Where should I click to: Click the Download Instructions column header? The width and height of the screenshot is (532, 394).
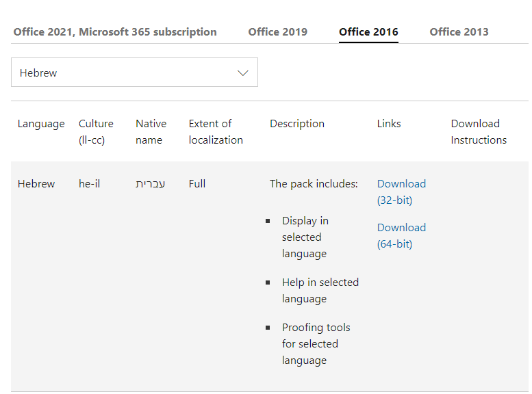click(x=479, y=131)
